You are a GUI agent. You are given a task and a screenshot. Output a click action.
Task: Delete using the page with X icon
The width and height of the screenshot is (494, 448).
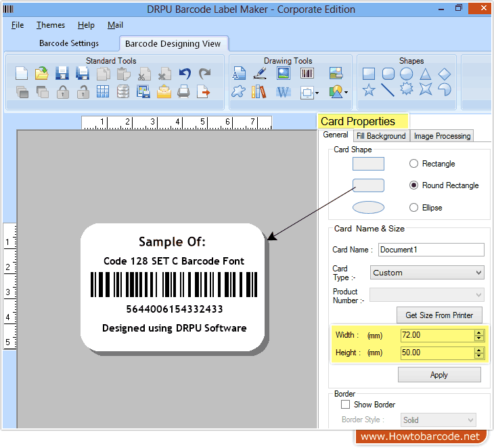[164, 74]
